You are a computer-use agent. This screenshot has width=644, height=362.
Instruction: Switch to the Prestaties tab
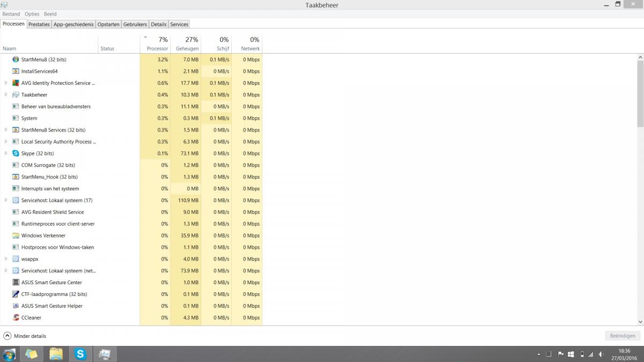[x=39, y=25]
